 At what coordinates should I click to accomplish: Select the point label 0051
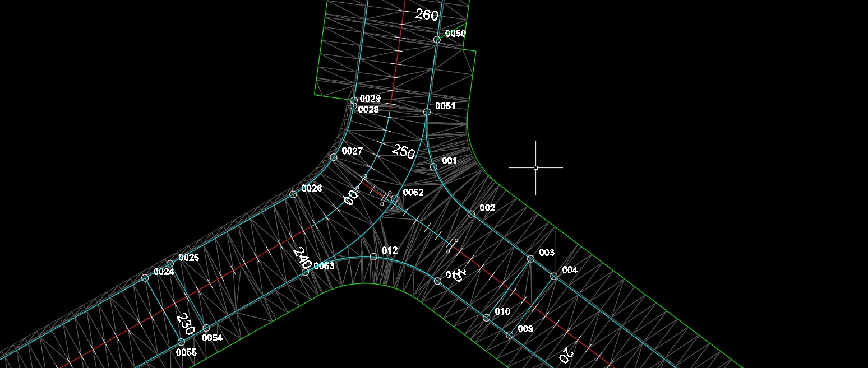click(445, 106)
